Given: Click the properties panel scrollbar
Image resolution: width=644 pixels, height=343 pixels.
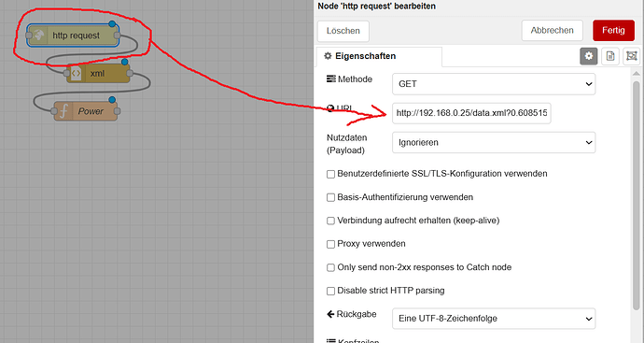Looking at the screenshot, I should click(637, 195).
